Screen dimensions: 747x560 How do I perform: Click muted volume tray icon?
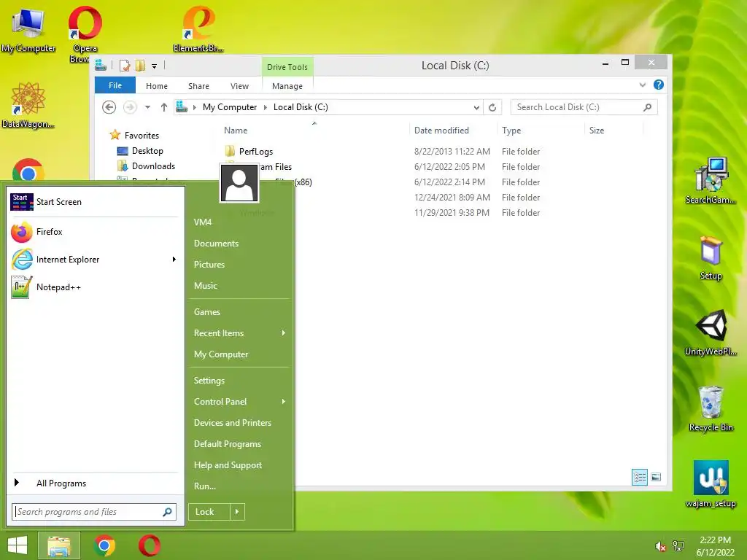(x=660, y=546)
